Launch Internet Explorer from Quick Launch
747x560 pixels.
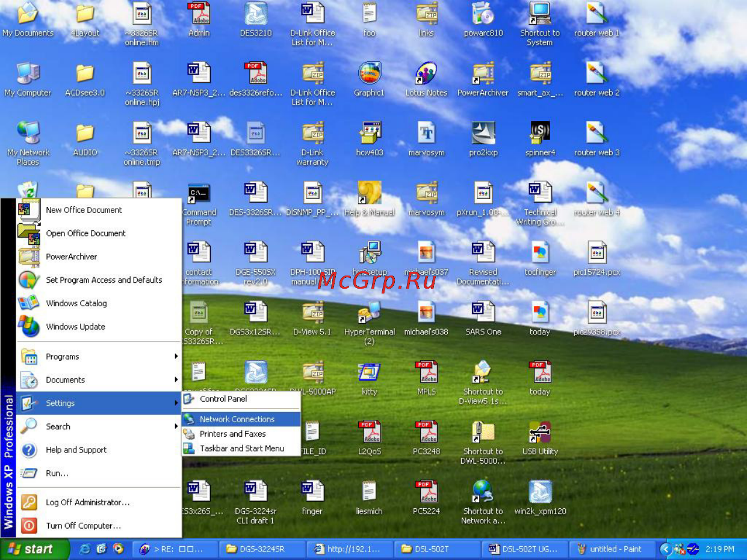[85, 549]
